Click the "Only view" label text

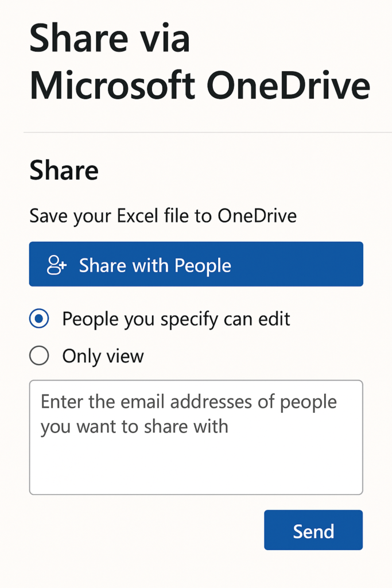pyautogui.click(x=103, y=356)
